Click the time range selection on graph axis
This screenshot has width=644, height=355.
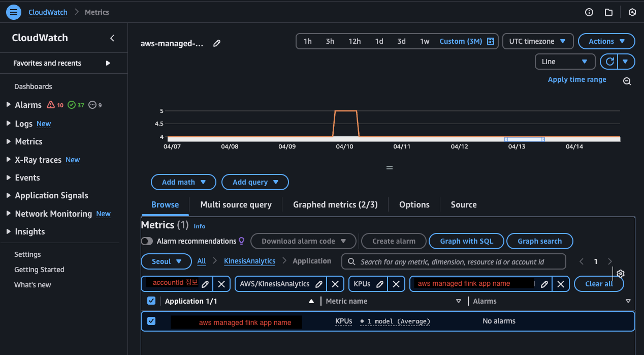[525, 139]
